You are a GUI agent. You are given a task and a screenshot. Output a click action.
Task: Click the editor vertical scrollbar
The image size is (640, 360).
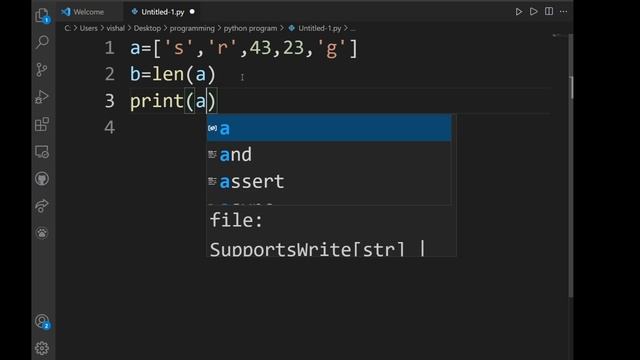[x=571, y=166]
